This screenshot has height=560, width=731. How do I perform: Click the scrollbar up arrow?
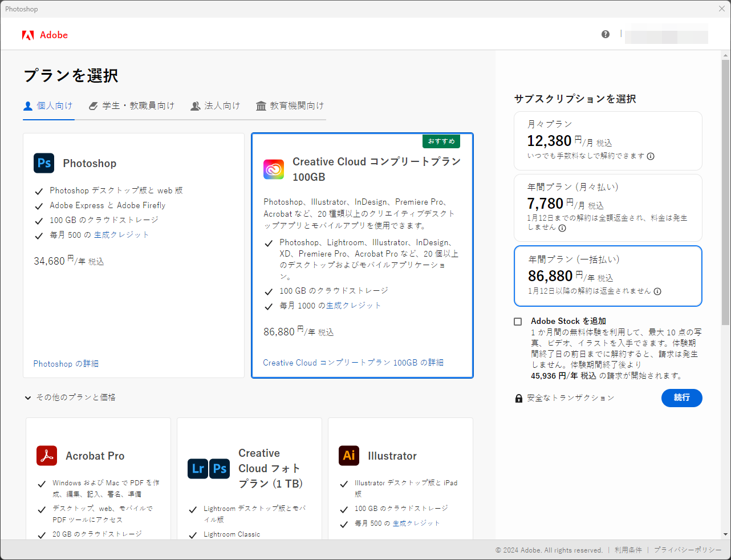[725, 55]
